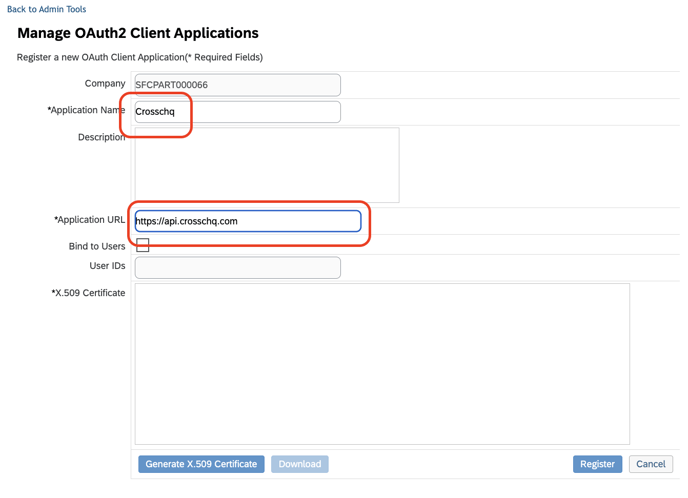Image resolution: width=688 pixels, height=498 pixels.
Task: Focus the Application Name field containing Crosschq
Action: coord(237,112)
